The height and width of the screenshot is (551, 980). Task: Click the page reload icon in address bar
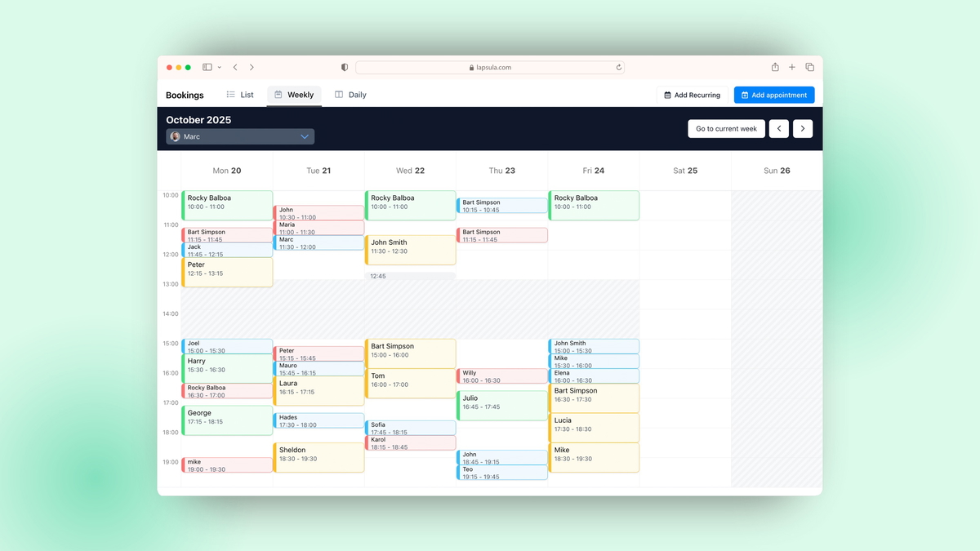618,68
